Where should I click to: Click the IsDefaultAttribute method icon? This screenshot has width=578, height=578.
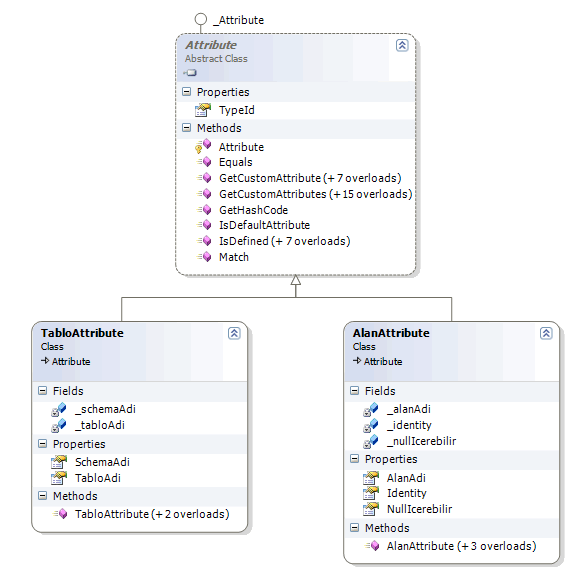tap(204, 225)
